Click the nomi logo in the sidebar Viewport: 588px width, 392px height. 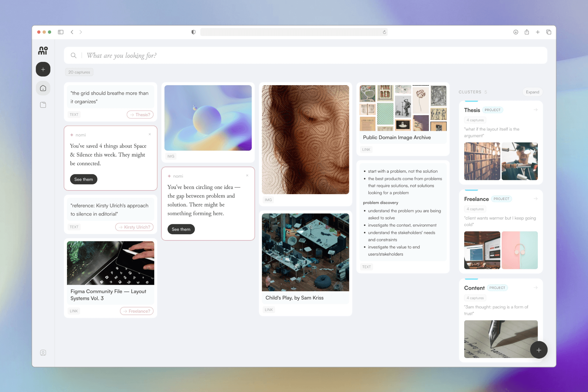[43, 51]
